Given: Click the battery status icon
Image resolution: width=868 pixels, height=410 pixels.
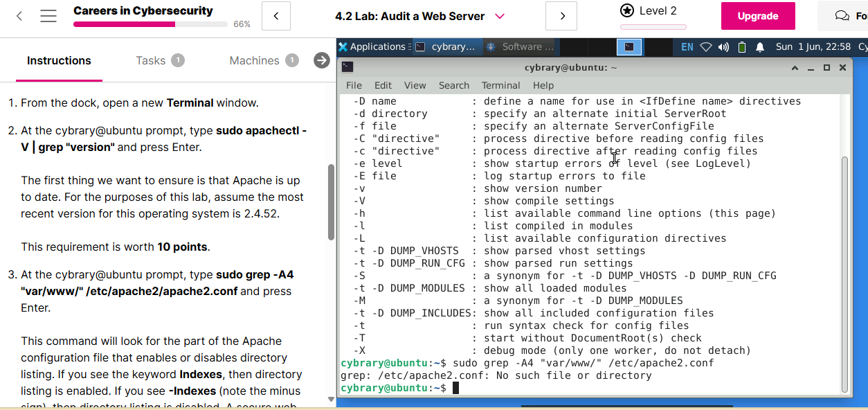Looking at the screenshot, I should tap(742, 47).
